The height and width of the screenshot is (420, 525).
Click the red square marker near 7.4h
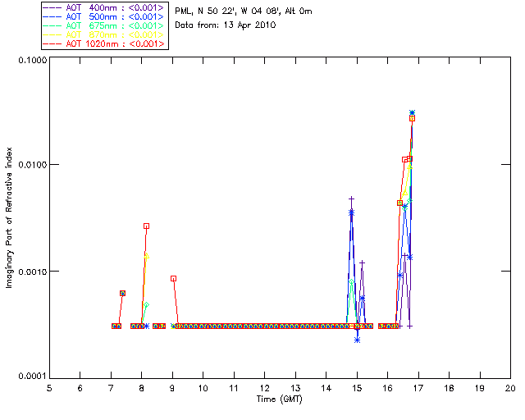coord(122,293)
